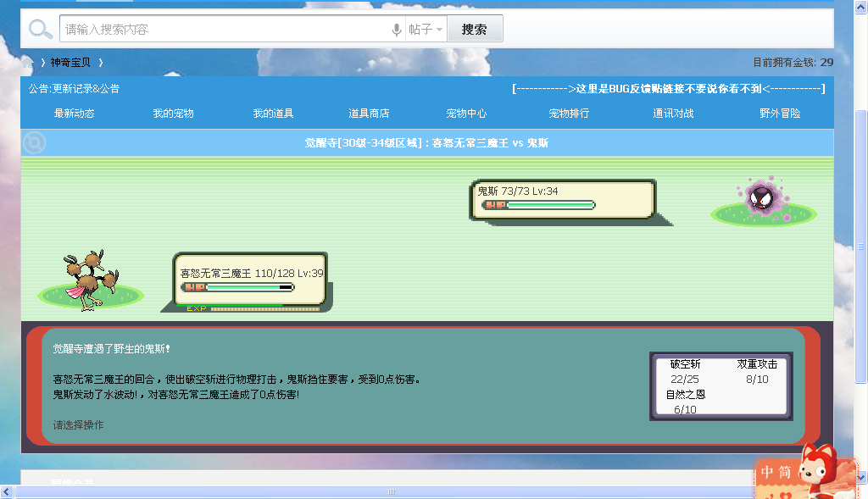Click the horizontal scrollbar thumb

pyautogui.click(x=392, y=492)
